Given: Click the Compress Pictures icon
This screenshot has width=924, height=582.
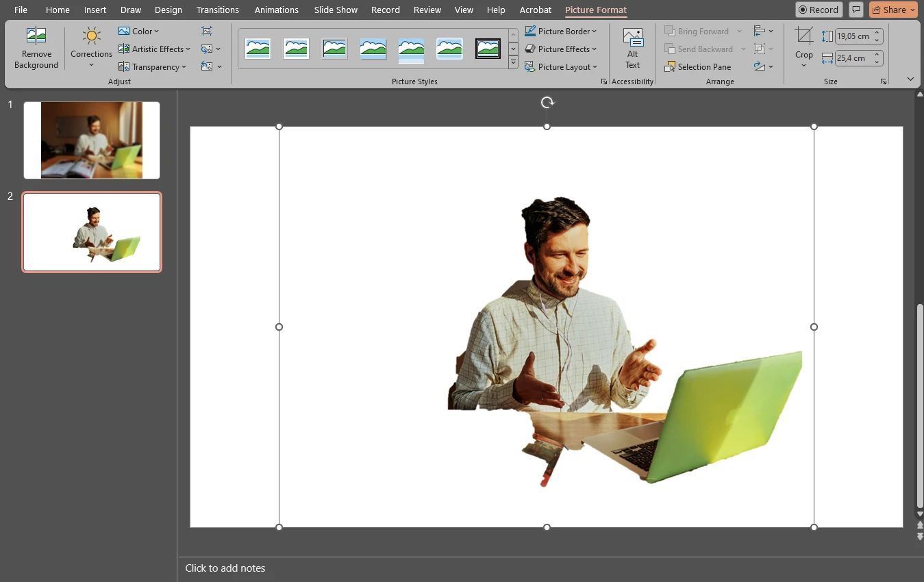Looking at the screenshot, I should [x=207, y=31].
